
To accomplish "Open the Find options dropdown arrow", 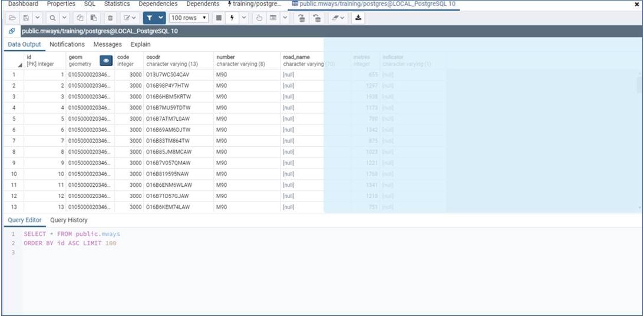I will tap(64, 18).
